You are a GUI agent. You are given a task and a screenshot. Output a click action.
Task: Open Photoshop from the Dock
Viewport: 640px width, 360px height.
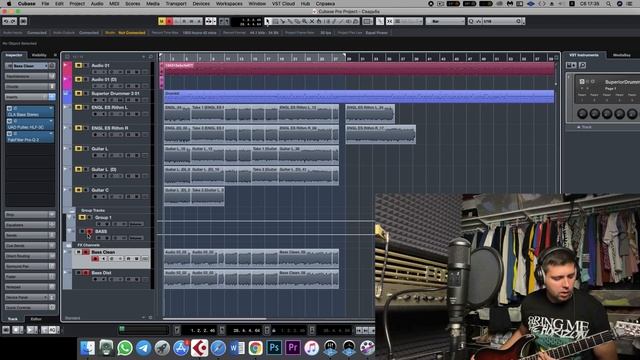point(274,348)
